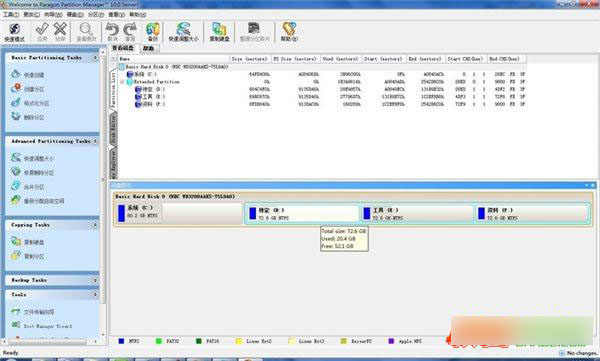
Task: Collapse the Copying Tasks section
Action: click(95, 225)
